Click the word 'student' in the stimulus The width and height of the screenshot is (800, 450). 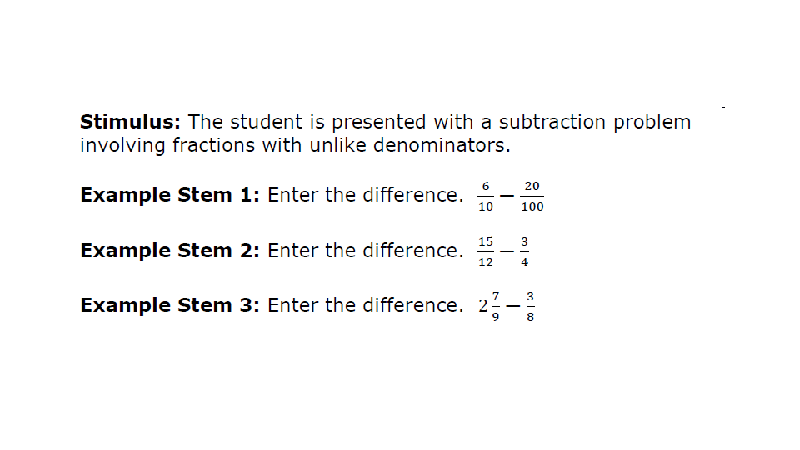click(266, 122)
